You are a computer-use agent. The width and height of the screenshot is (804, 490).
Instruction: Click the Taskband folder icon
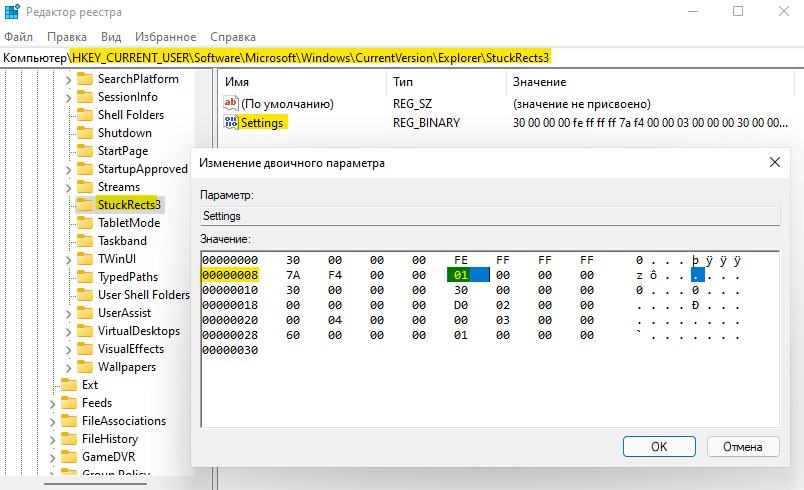(x=85, y=241)
